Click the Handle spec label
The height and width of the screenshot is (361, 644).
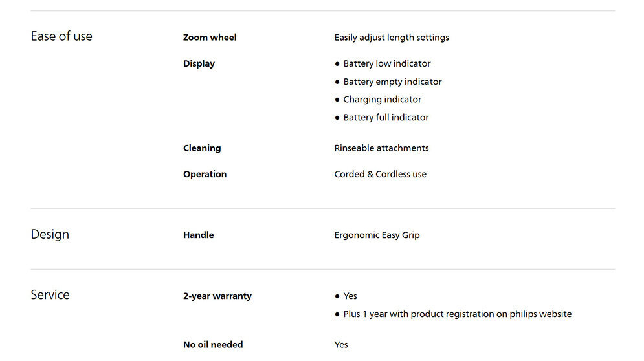[x=198, y=235]
